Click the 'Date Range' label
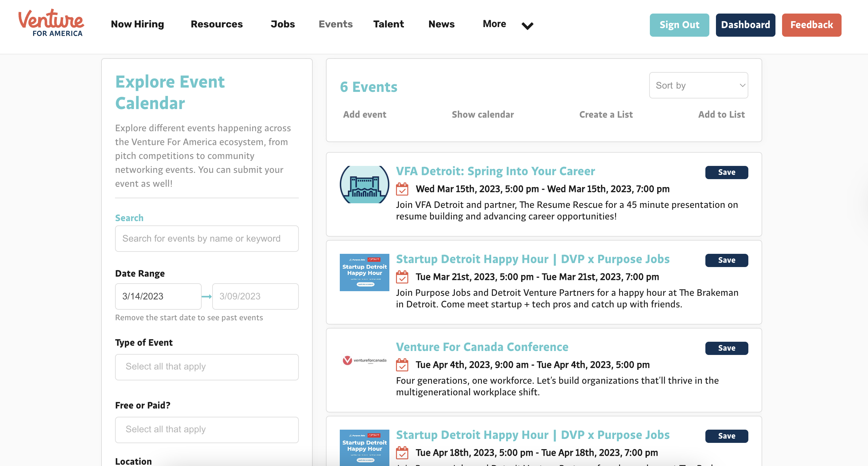The image size is (868, 466). 140,274
